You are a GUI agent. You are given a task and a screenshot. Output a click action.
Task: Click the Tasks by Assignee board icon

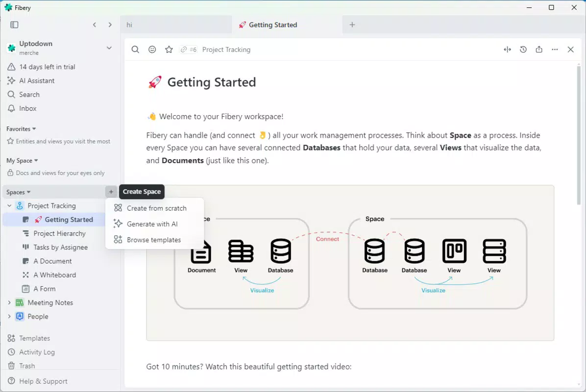26,247
